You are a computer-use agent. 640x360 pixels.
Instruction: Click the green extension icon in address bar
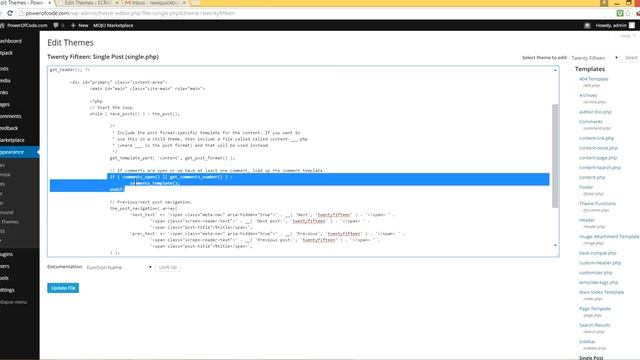(620, 13)
